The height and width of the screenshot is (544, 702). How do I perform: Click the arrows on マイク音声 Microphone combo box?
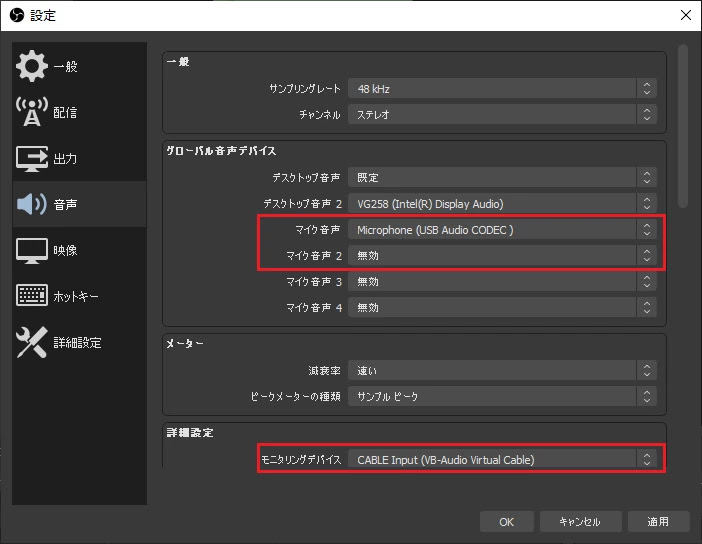pyautogui.click(x=646, y=230)
